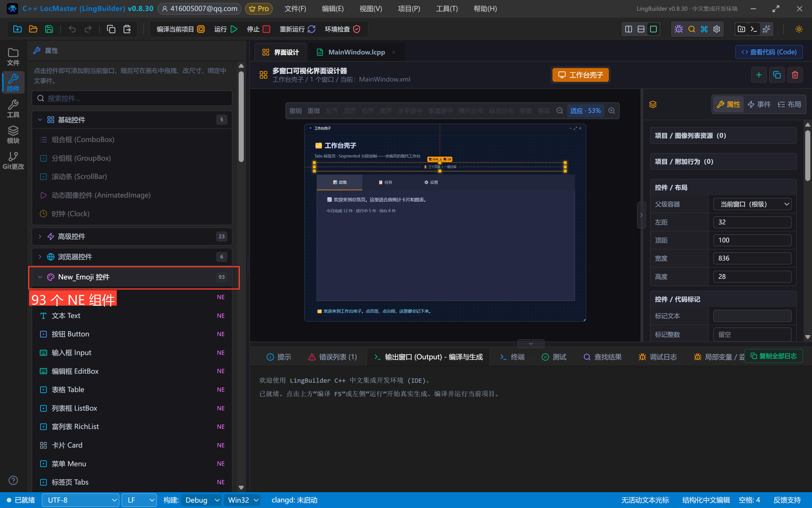Select the split-top-bottom layout toggle
The image size is (812, 508).
click(641, 29)
